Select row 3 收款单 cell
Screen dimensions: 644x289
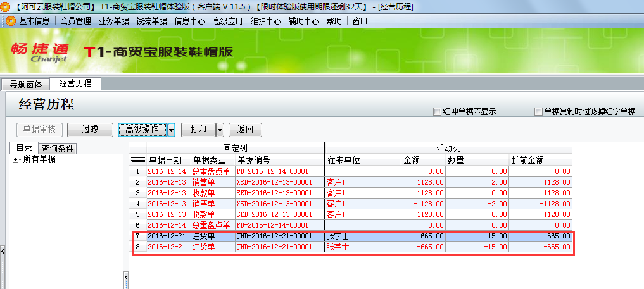[x=213, y=193]
